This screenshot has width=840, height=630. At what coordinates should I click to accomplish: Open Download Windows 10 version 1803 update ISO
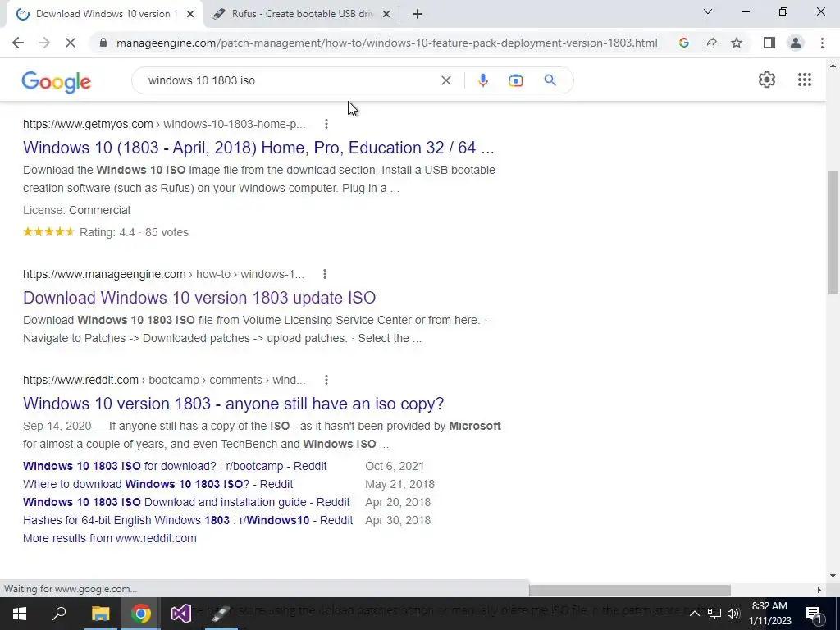coord(199,297)
